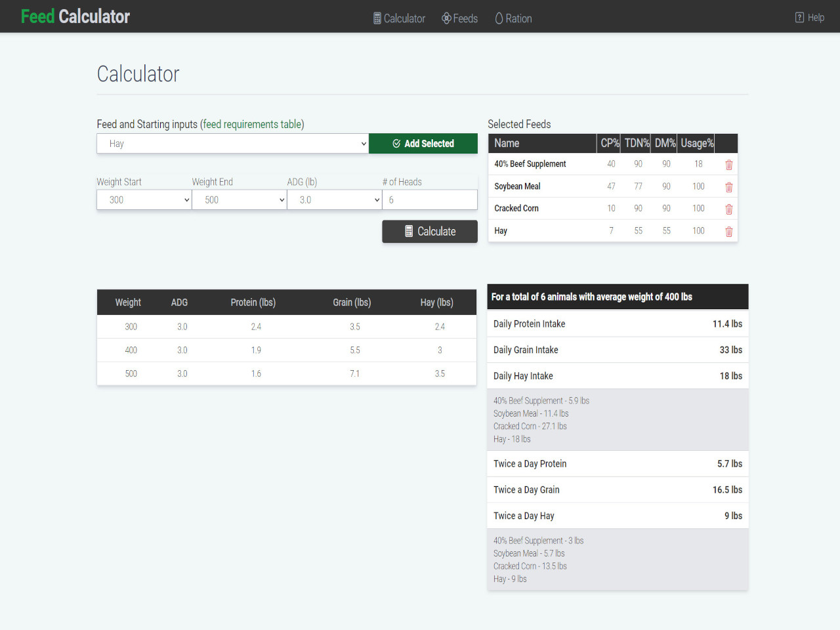Delete the Cracked Corn feed row
The image size is (840, 630).
728,209
